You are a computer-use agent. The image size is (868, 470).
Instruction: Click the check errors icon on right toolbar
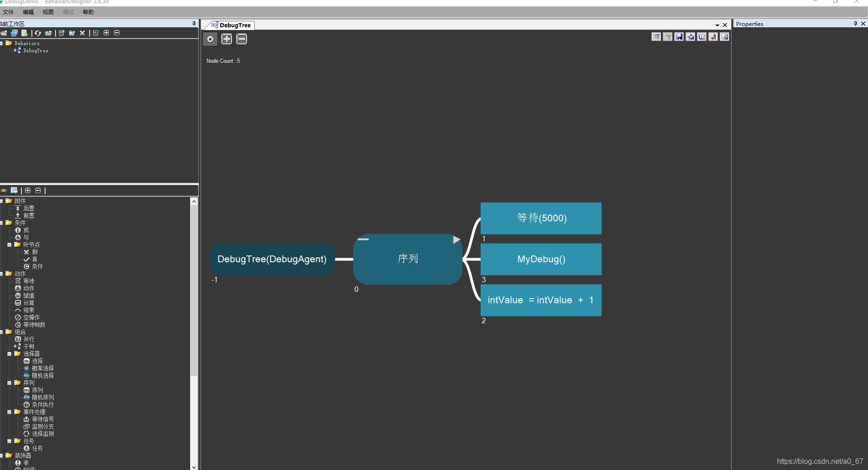click(x=713, y=37)
